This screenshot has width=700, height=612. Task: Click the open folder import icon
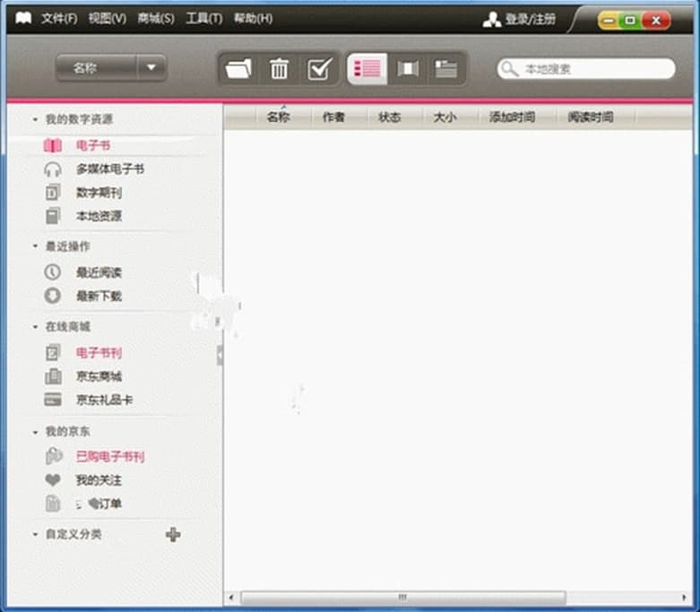[x=238, y=69]
